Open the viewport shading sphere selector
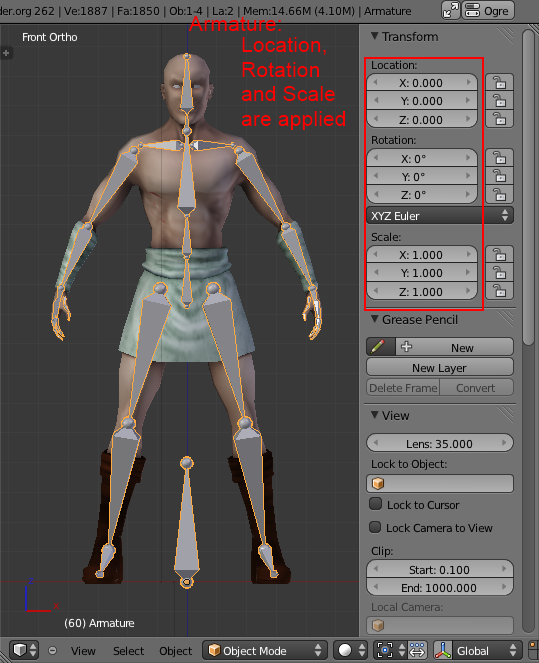 [350, 650]
